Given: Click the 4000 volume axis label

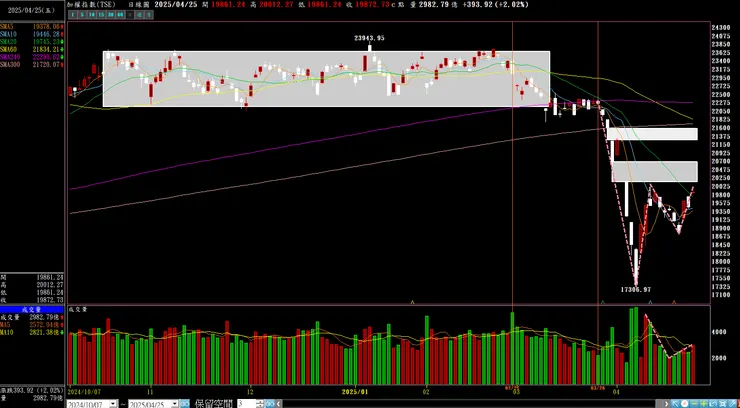Looking at the screenshot, I should (x=720, y=332).
